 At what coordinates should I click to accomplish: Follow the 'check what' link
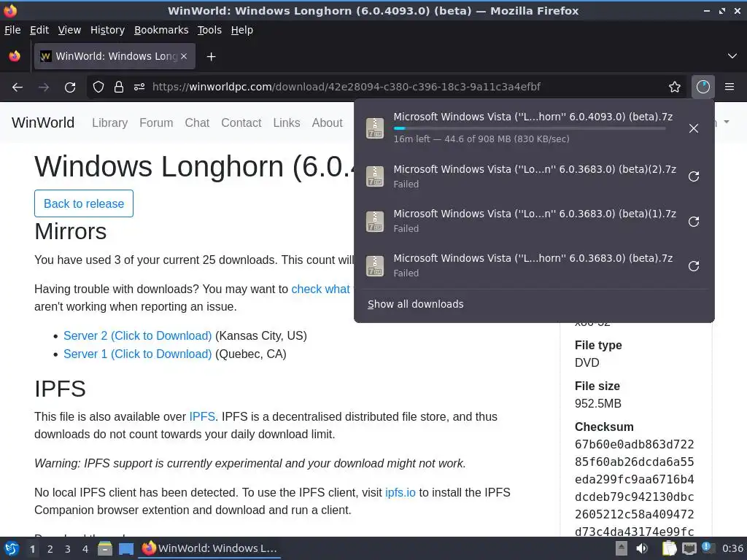(x=321, y=289)
